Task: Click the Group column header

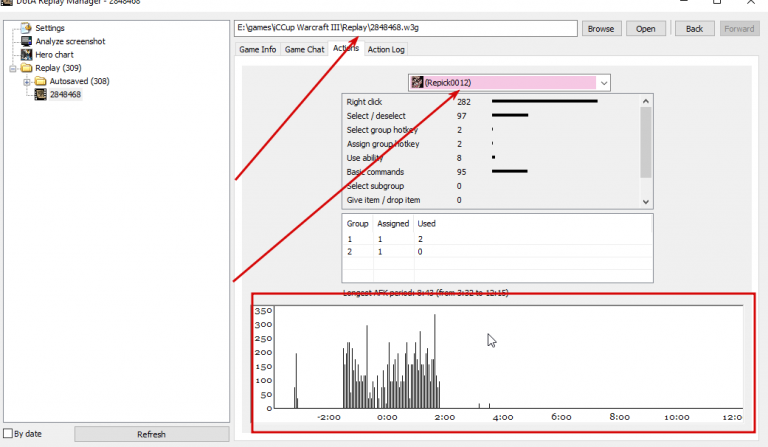Action: 358,224
